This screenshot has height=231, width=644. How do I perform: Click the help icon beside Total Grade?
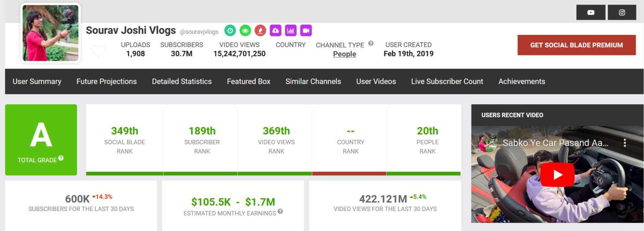pyautogui.click(x=61, y=158)
